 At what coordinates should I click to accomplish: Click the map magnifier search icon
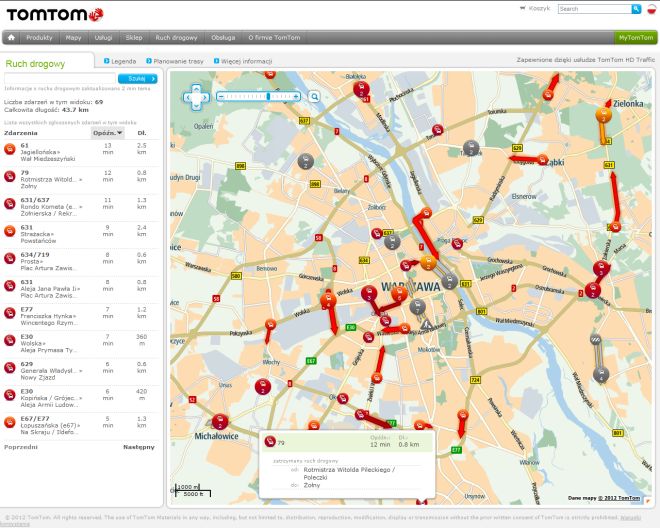pos(314,97)
